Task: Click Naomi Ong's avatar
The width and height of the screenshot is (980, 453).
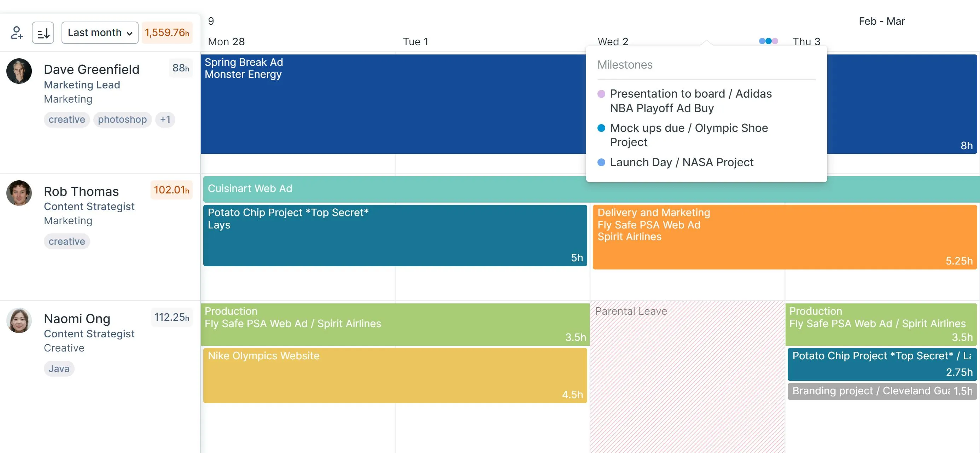Action: click(x=19, y=320)
